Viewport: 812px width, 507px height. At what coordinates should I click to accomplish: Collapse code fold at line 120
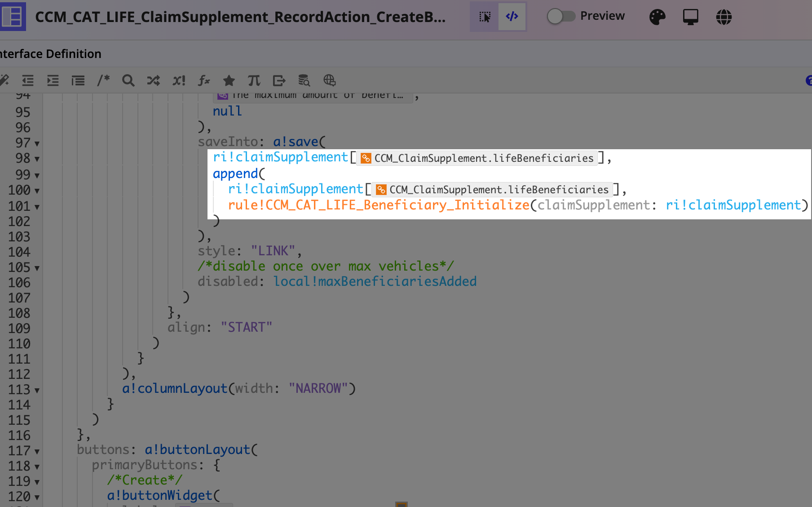(37, 498)
